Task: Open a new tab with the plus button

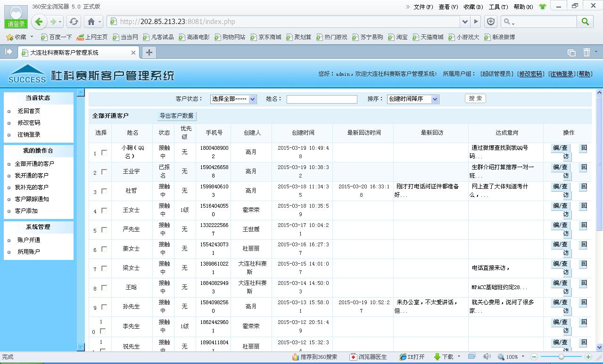Action: pos(149,52)
